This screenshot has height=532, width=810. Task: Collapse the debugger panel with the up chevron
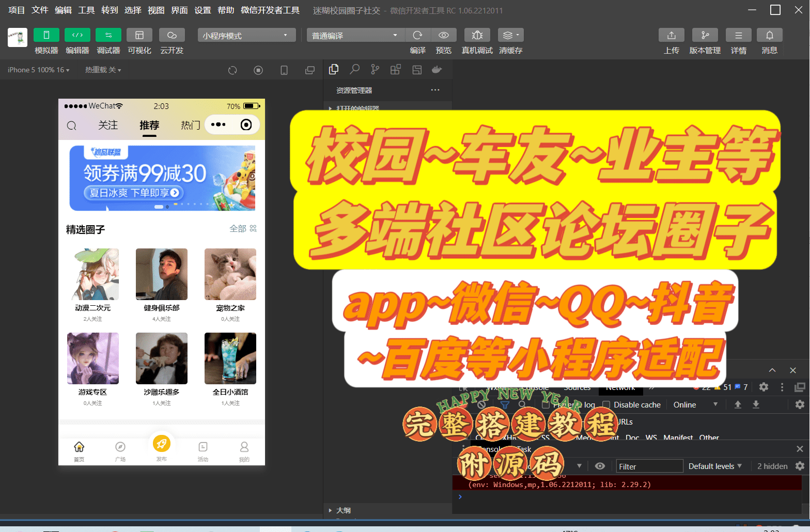(772, 370)
